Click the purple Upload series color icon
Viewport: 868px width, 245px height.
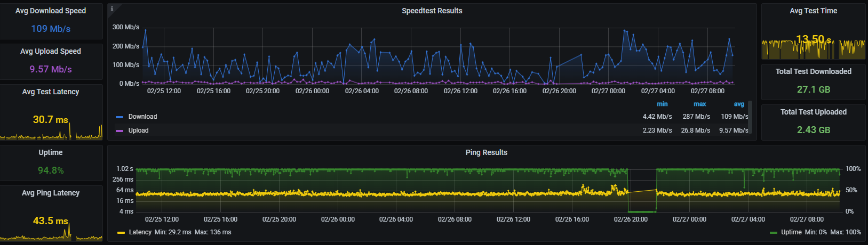pyautogui.click(x=120, y=130)
